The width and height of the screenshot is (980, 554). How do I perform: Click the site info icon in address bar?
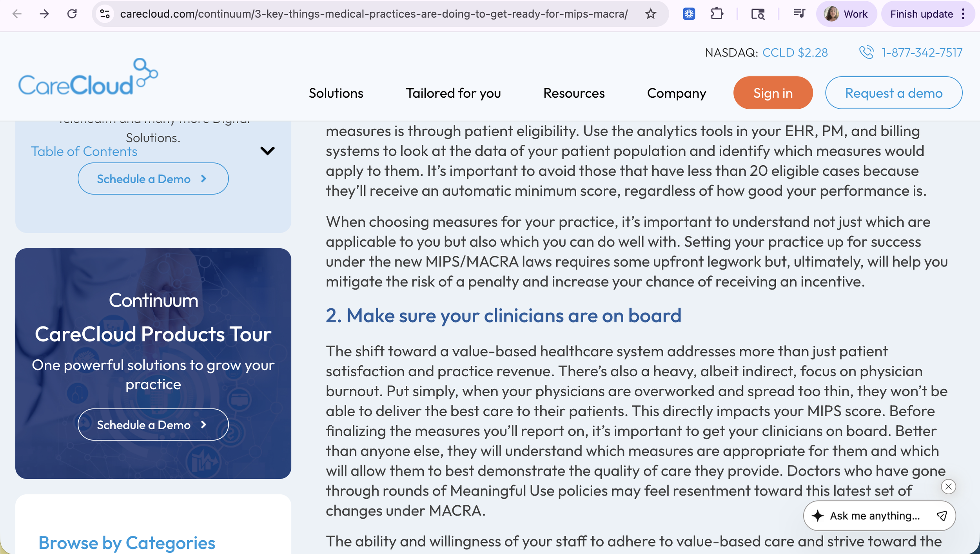pyautogui.click(x=105, y=14)
